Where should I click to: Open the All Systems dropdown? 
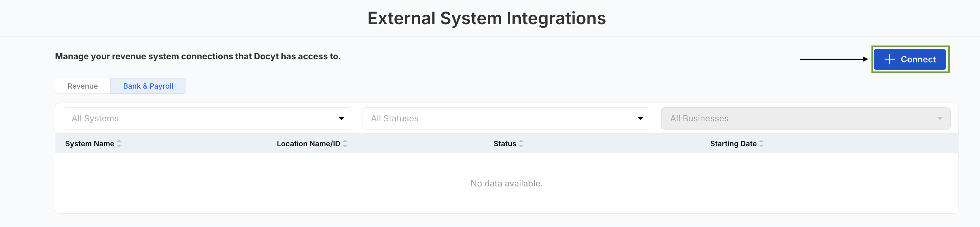(x=207, y=119)
